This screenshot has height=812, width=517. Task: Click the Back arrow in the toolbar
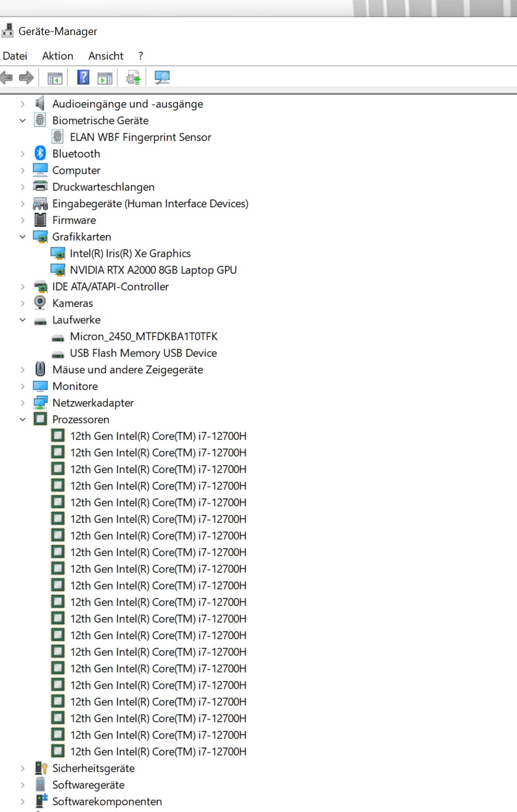coord(6,78)
